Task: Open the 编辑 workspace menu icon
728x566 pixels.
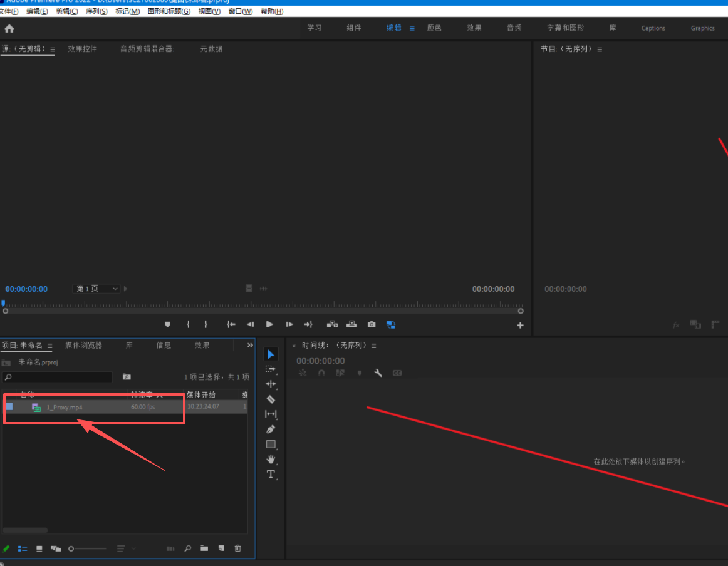Action: pos(412,28)
